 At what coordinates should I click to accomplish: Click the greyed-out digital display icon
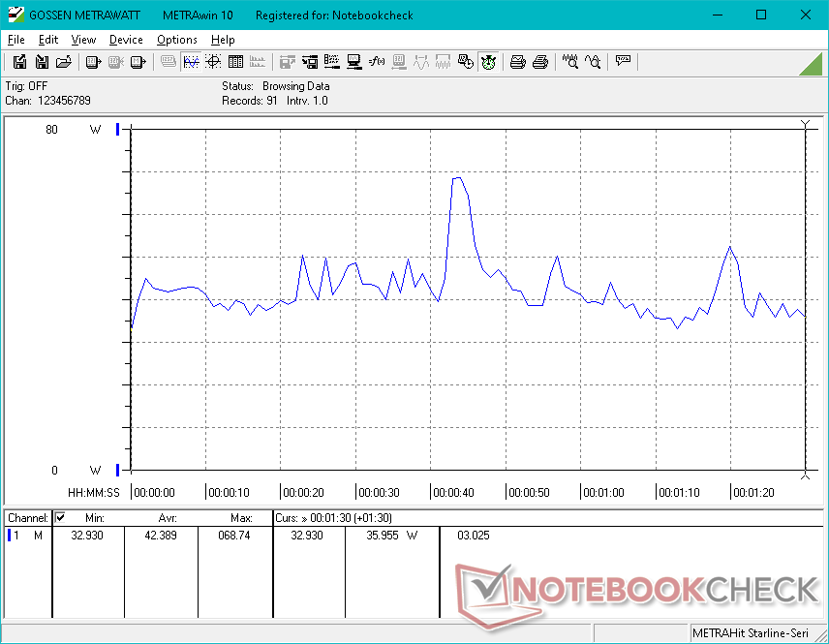tap(169, 62)
